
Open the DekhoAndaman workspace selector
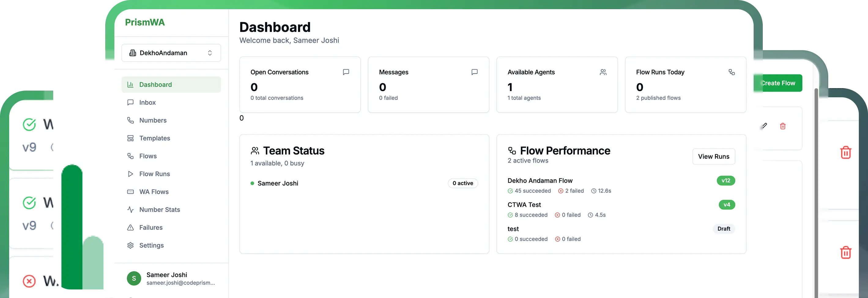pos(171,53)
